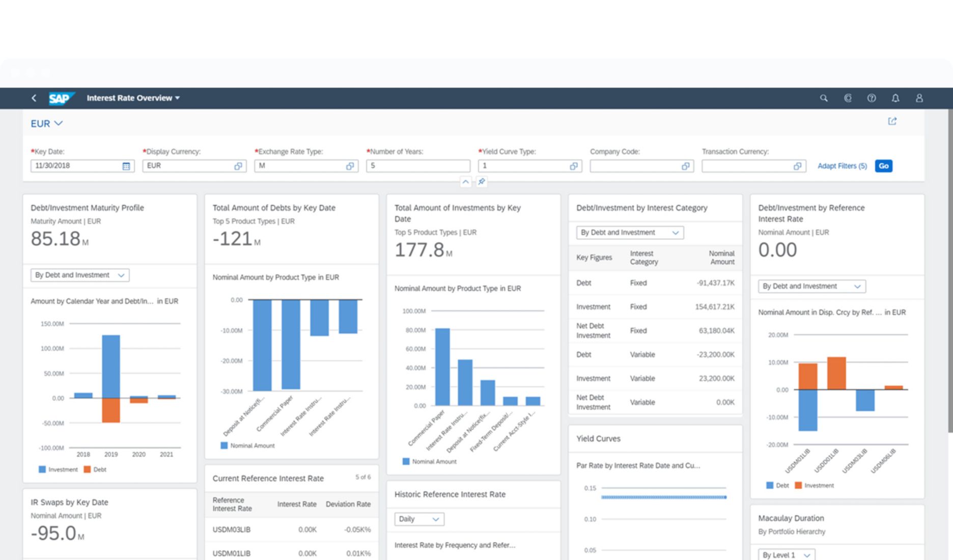The width and height of the screenshot is (953, 560).
Task: Click the Number of Years input field
Action: coord(417,166)
